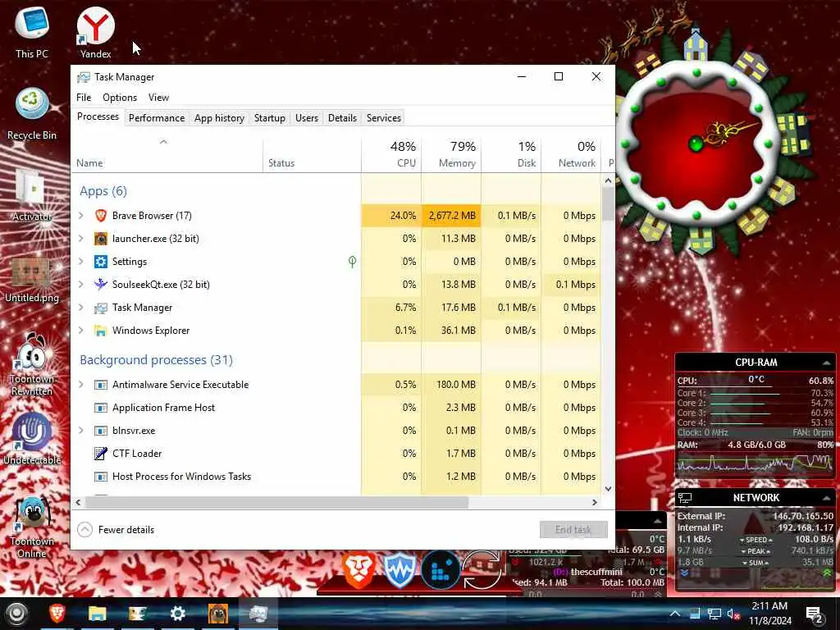The width and height of the screenshot is (840, 630).
Task: Click the CTF Loader pen icon
Action: [101, 453]
